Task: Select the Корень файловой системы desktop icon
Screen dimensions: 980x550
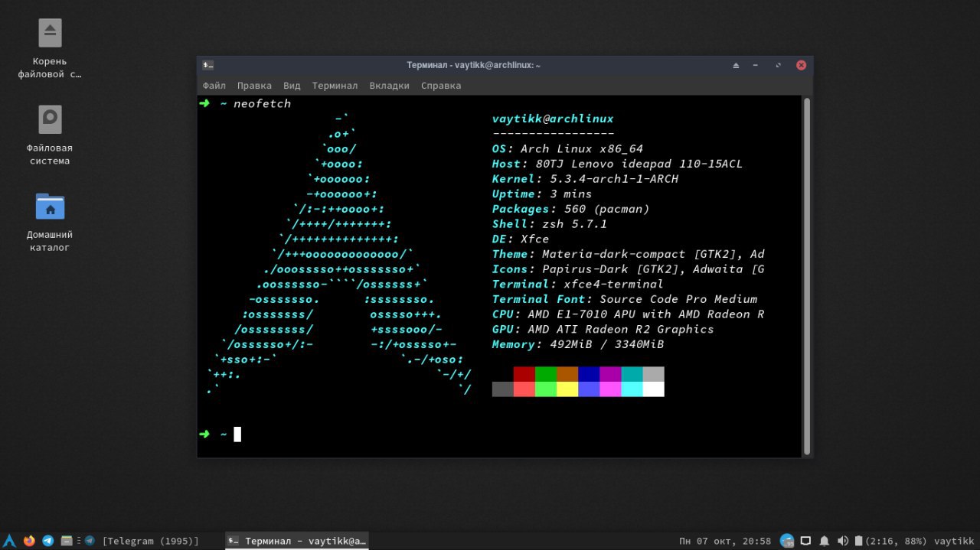Action: tap(50, 48)
